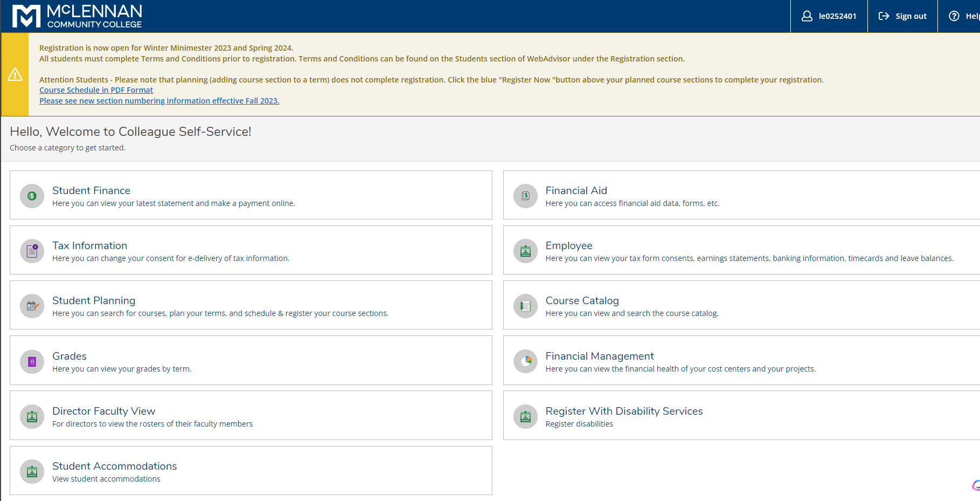Click the Tax Information clipboard icon
This screenshot has width=980, height=501.
pos(32,251)
